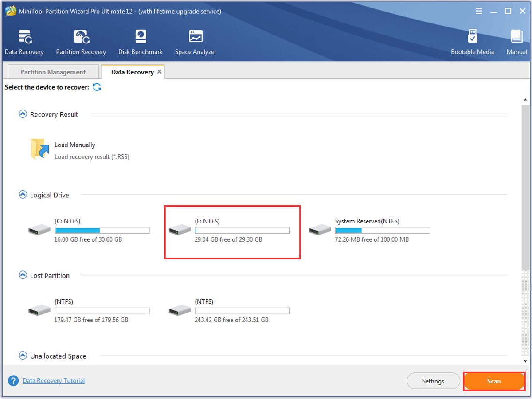Open the Disk Benchmark tool
The height and width of the screenshot is (399, 532).
(x=141, y=37)
